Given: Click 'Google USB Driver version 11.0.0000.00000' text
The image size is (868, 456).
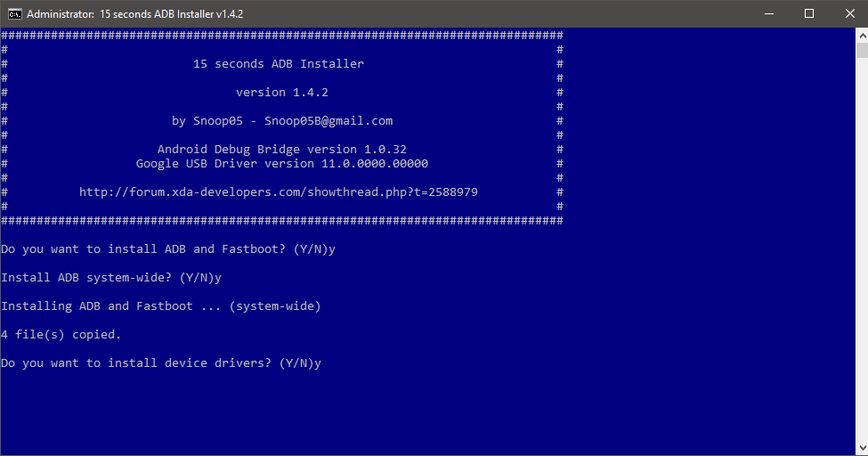Looking at the screenshot, I should 282,164.
